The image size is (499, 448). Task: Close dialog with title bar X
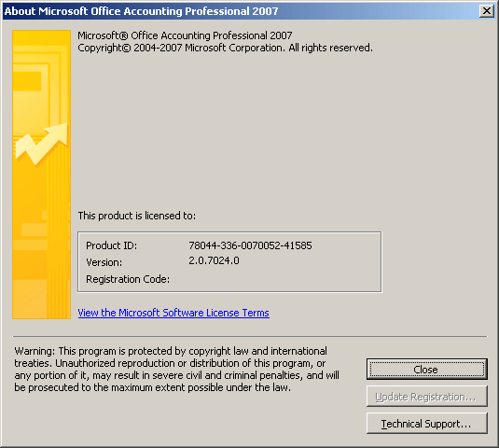[487, 11]
